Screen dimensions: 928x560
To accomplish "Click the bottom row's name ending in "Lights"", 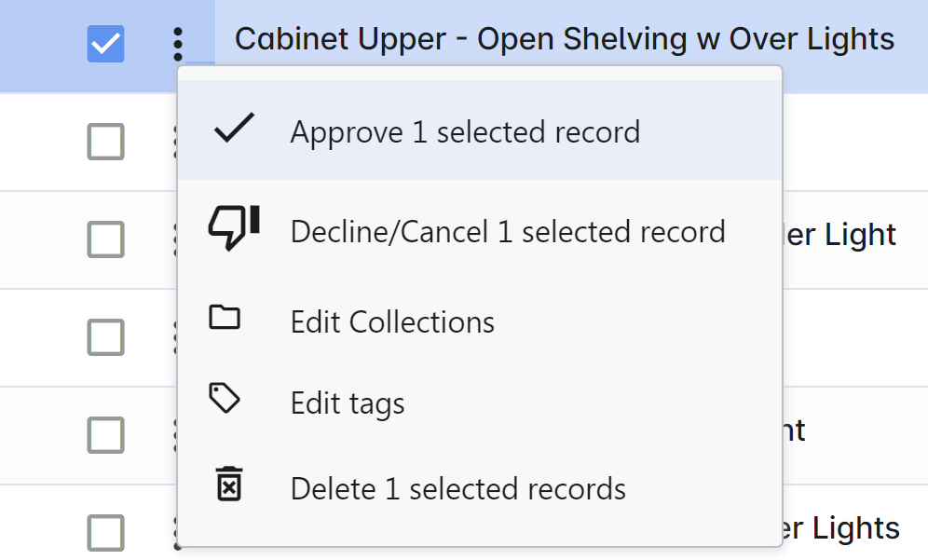I will point(841,528).
